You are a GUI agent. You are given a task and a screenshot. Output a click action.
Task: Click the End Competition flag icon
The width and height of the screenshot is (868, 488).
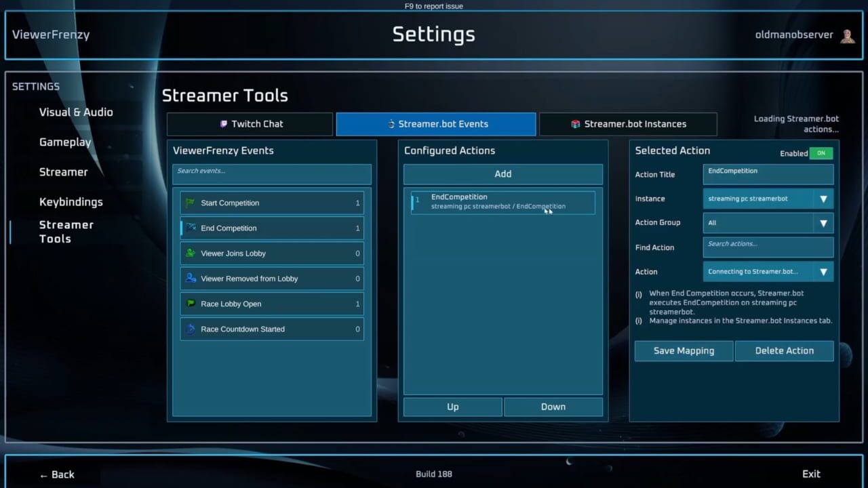click(191, 228)
